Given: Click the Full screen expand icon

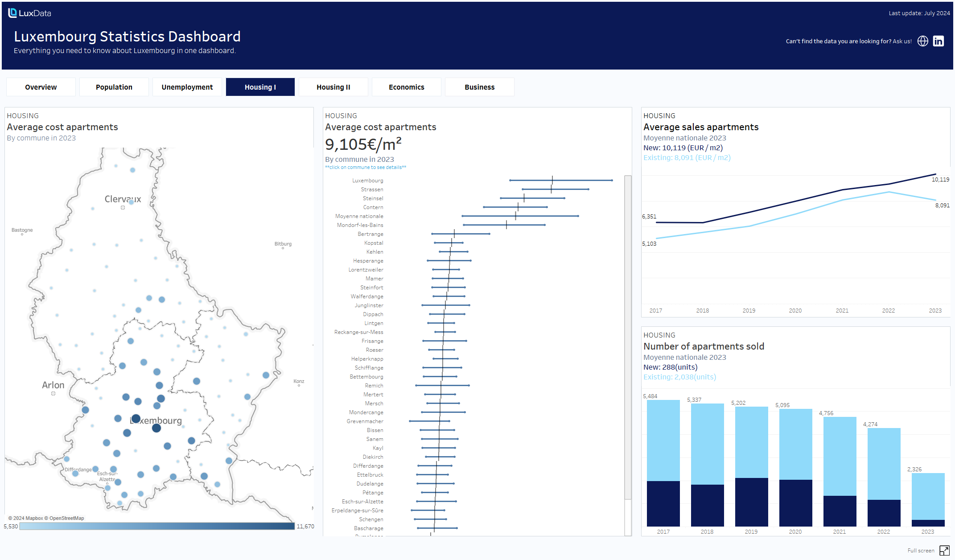Looking at the screenshot, I should click(x=944, y=550).
